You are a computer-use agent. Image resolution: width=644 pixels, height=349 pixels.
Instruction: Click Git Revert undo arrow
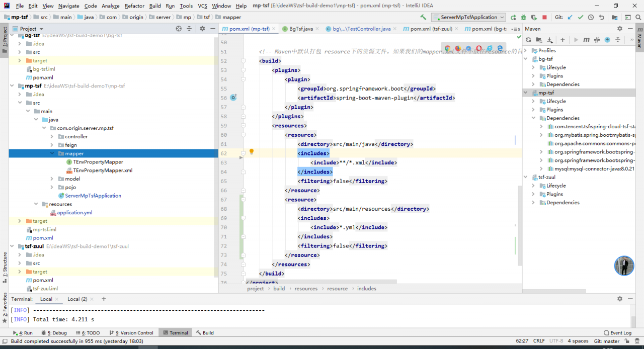click(602, 17)
